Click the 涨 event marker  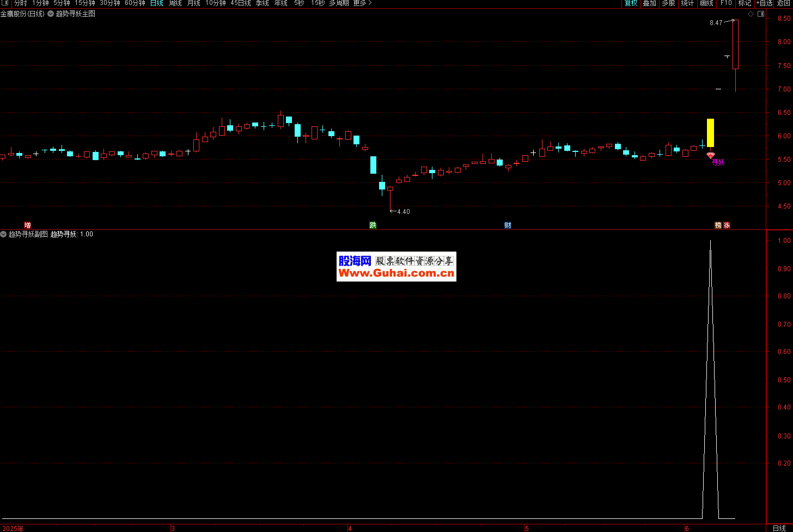pyautogui.click(x=727, y=225)
